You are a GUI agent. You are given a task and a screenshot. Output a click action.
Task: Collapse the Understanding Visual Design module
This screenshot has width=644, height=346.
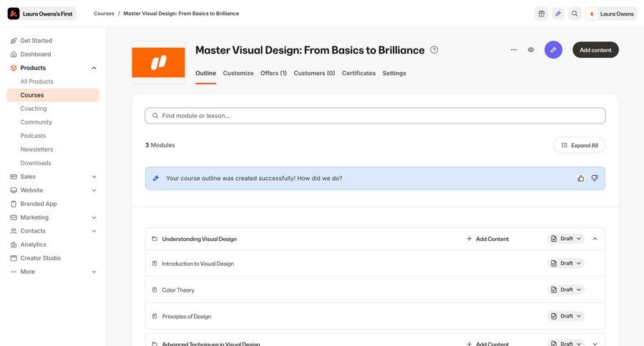[595, 239]
